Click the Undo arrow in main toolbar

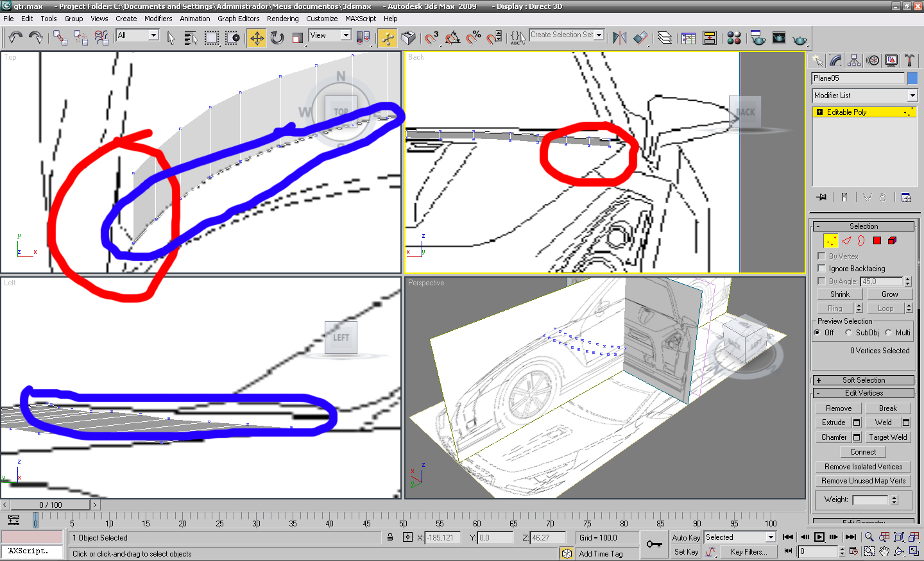15,38
